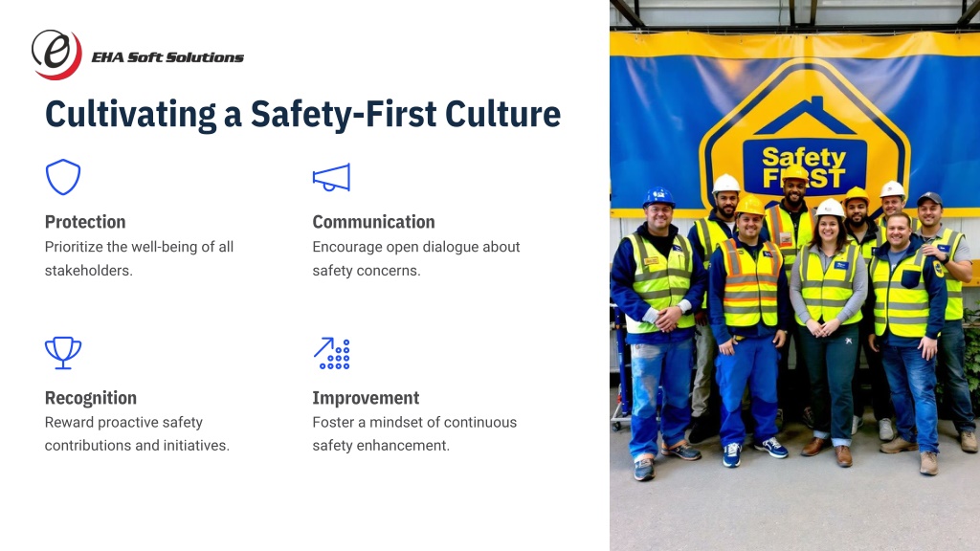
Task: Click the Recognition heading
Action: (x=91, y=398)
